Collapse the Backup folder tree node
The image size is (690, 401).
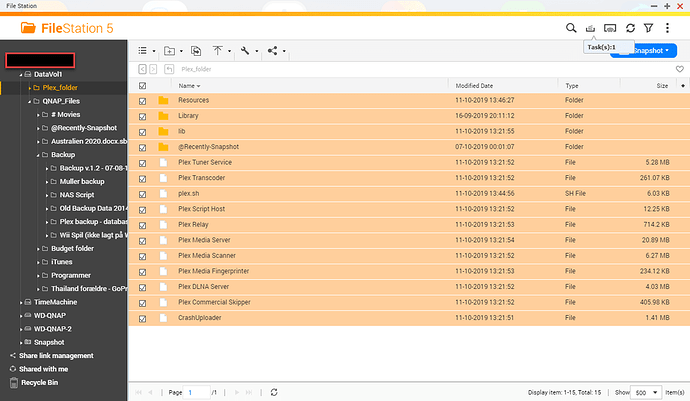38,155
